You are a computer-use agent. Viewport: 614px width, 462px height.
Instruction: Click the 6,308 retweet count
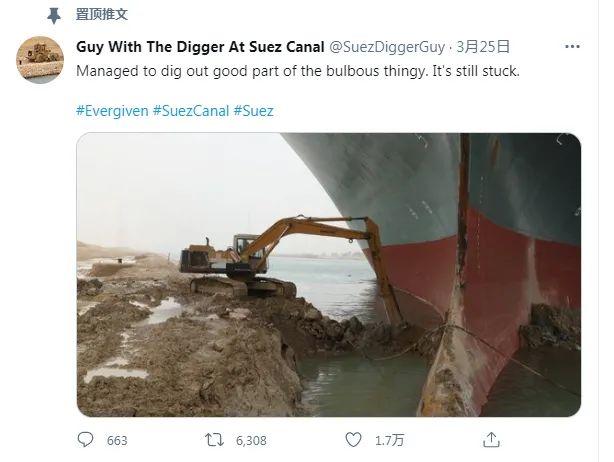click(248, 440)
